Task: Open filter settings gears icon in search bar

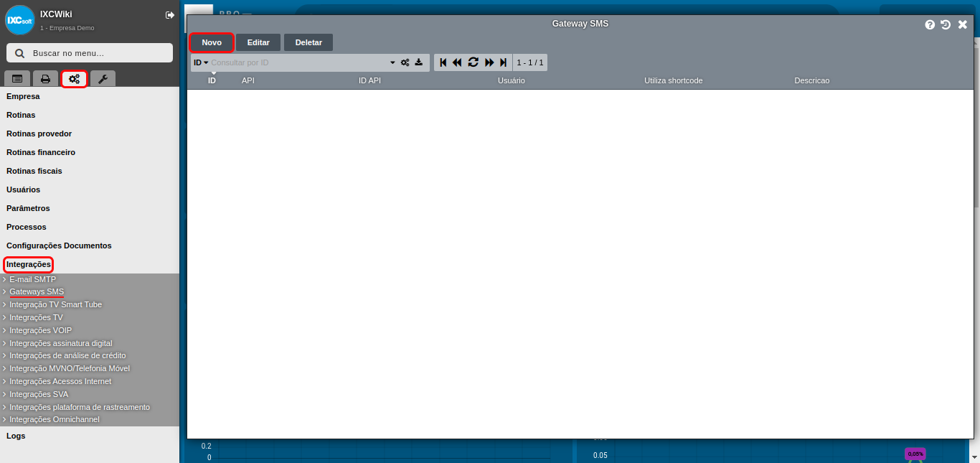Action: tap(405, 62)
